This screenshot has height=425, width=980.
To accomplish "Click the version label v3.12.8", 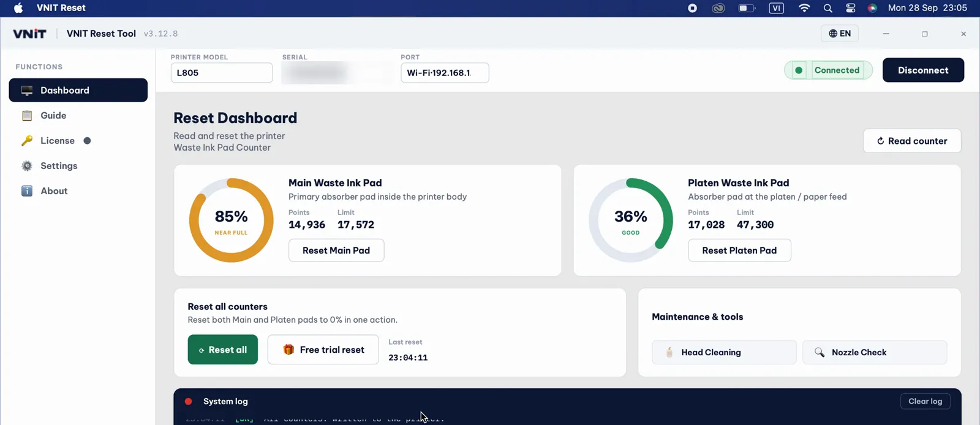I will (161, 34).
